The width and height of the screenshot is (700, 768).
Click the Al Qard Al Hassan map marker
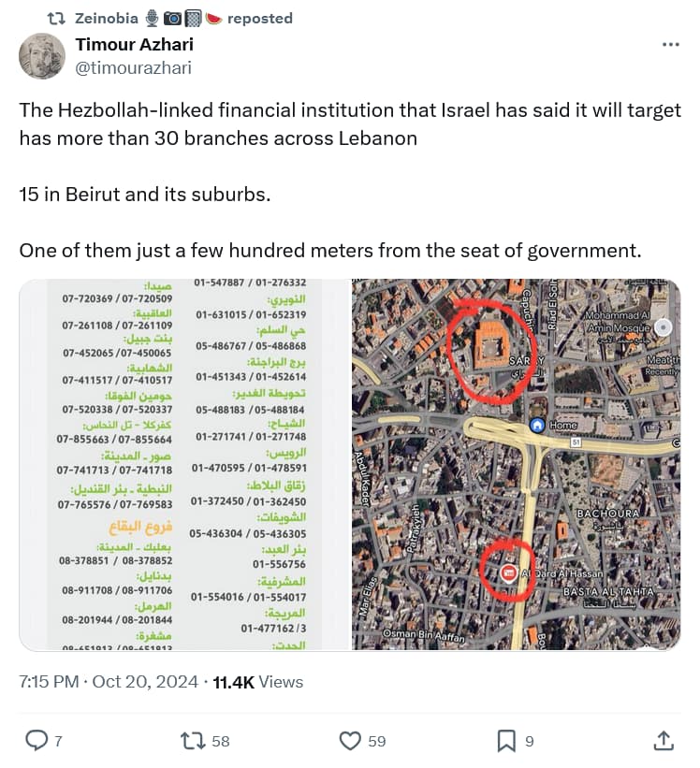pyautogui.click(x=508, y=573)
